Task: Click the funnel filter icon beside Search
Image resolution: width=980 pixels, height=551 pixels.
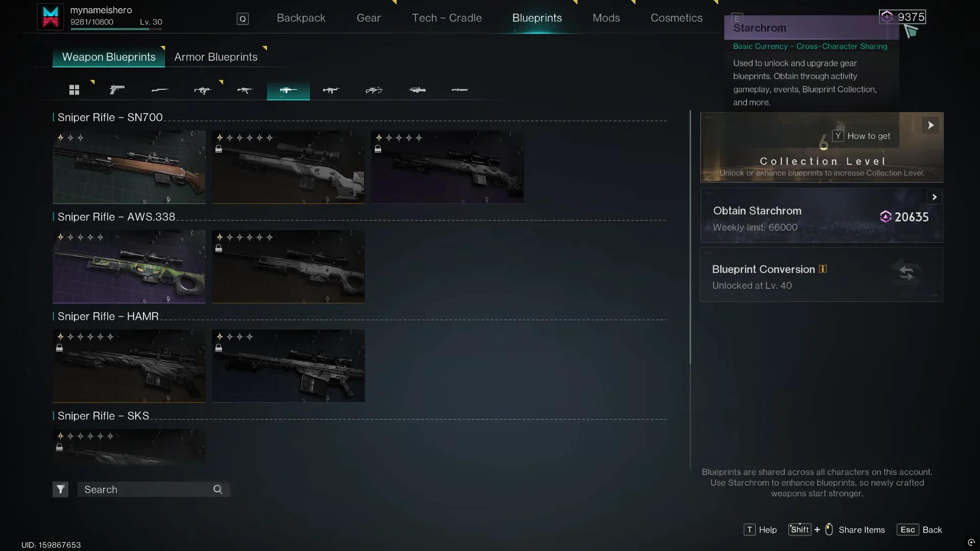Action: pos(60,489)
